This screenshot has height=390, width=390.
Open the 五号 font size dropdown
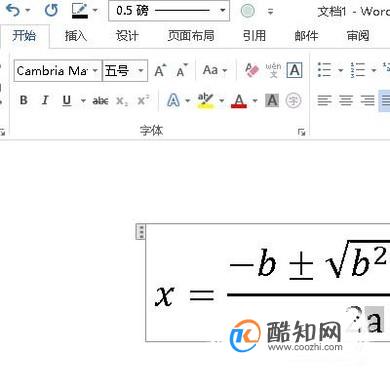(141, 71)
